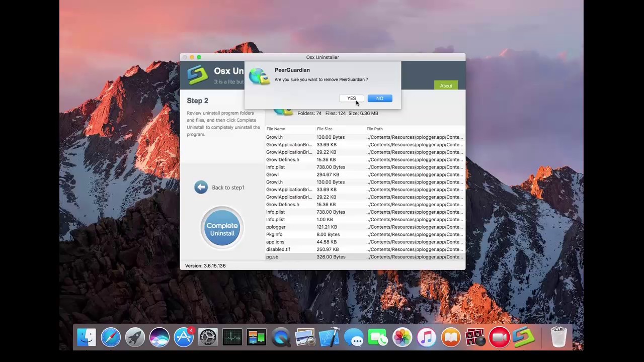Click the back arrow icon for step1
The image size is (644, 362).
(x=201, y=188)
